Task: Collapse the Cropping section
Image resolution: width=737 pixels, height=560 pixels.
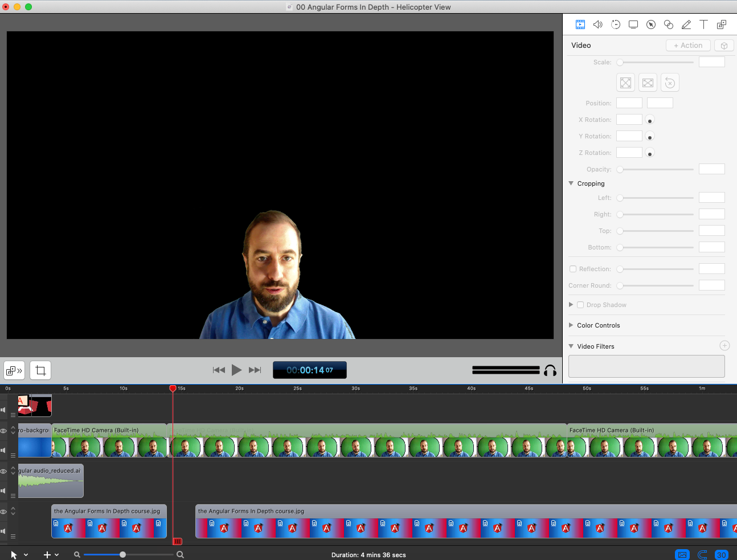Action: coord(571,183)
